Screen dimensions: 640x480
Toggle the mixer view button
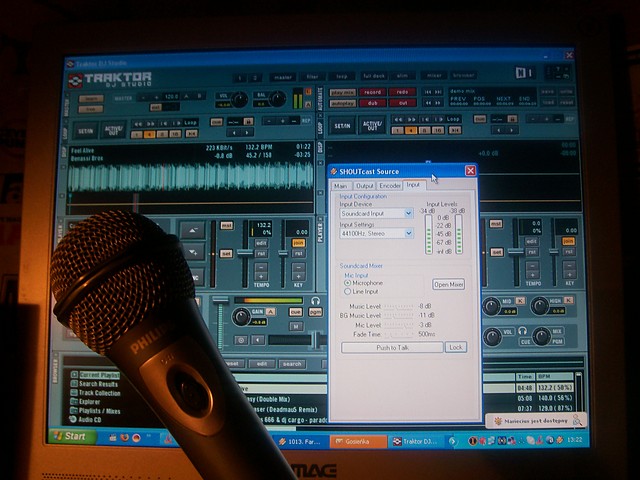click(x=434, y=76)
